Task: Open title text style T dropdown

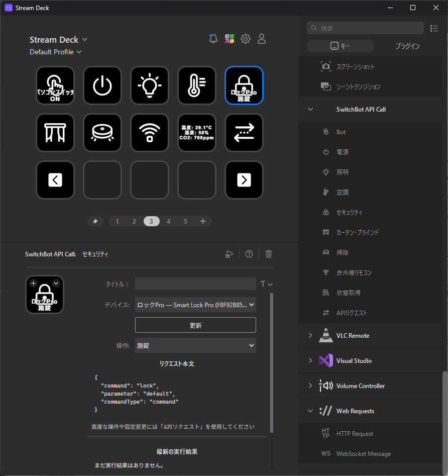Action: (266, 284)
